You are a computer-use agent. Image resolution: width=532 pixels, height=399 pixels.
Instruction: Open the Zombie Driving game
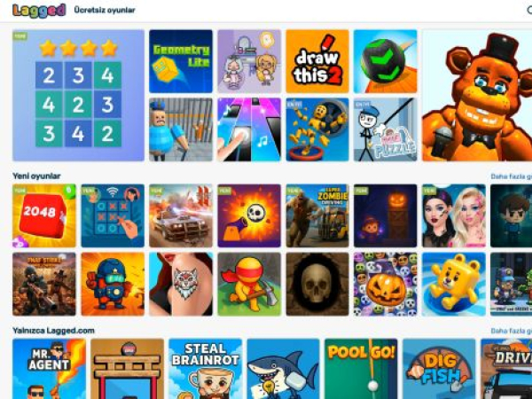pos(317,215)
